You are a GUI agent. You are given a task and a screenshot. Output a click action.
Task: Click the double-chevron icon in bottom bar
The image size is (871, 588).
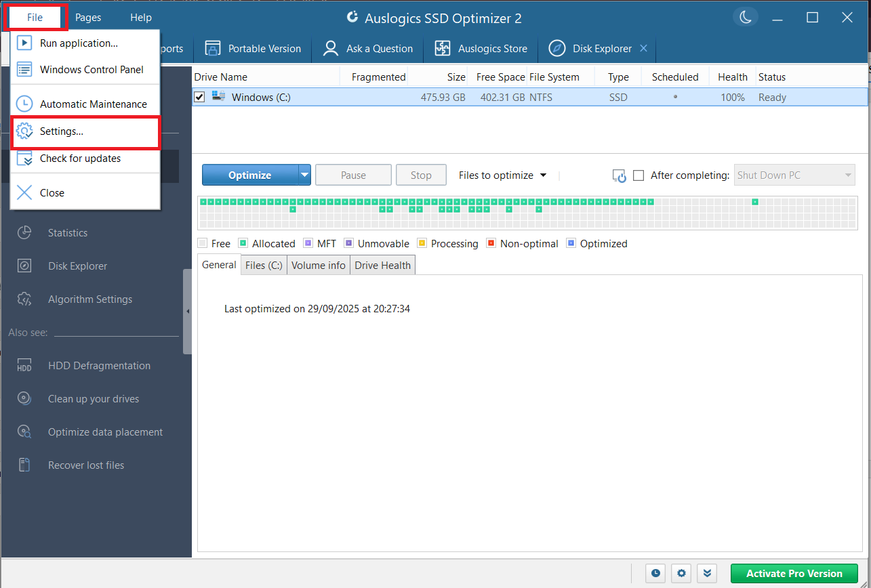707,573
